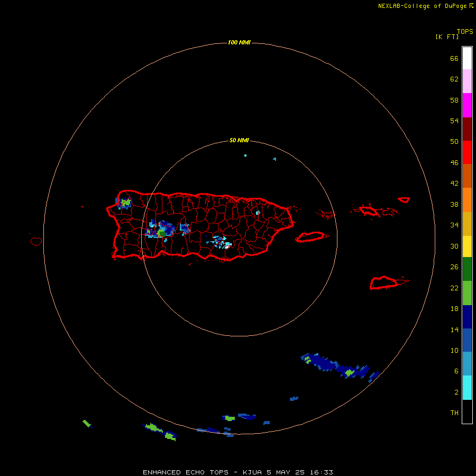Click the dark green echo core in western Puerto Rico
This screenshot has height=476, width=476.
coord(161,233)
